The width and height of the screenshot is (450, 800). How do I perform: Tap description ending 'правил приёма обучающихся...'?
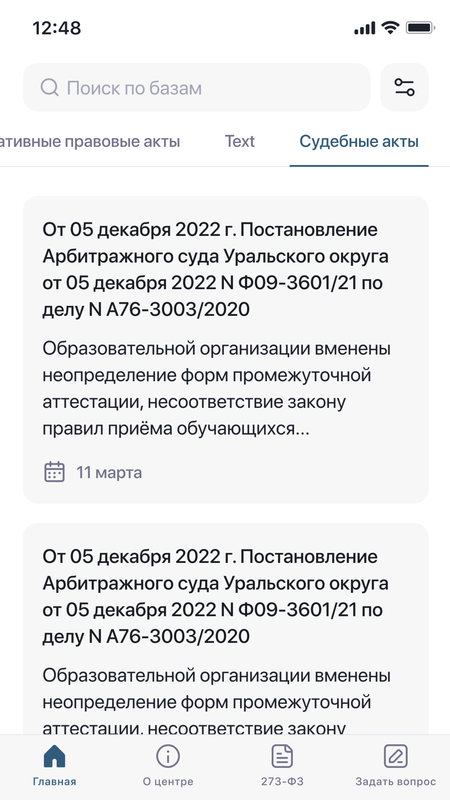point(216,389)
